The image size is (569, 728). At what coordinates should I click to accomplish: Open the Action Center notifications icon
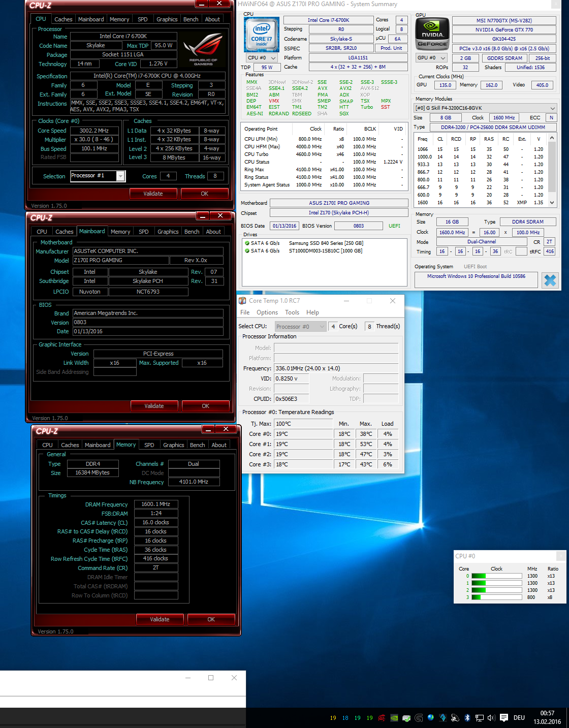[504, 718]
